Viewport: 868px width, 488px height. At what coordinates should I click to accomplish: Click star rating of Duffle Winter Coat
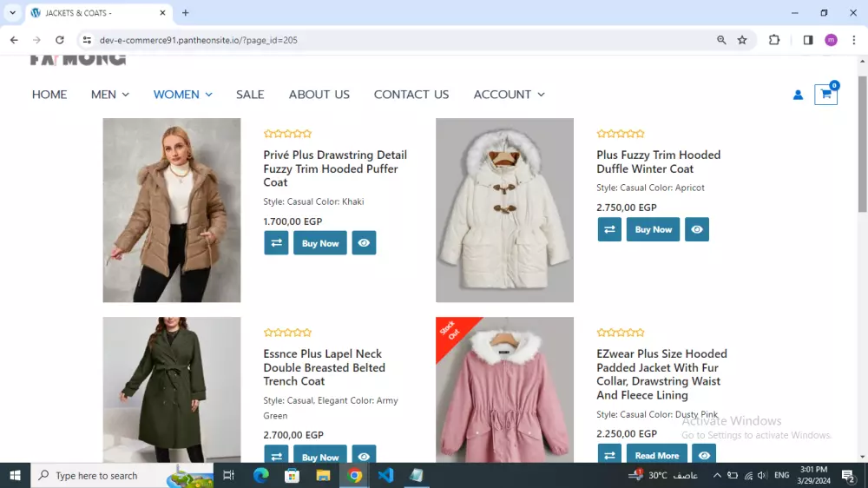621,134
